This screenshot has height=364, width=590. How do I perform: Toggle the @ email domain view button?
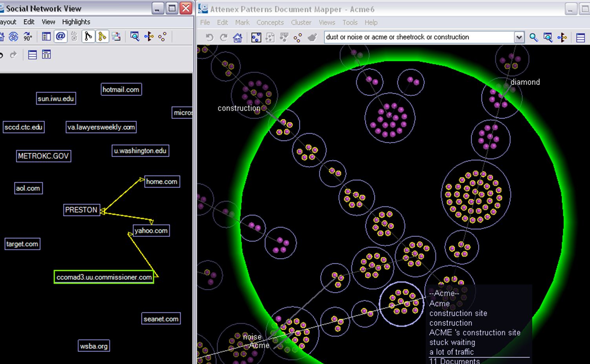coord(60,37)
